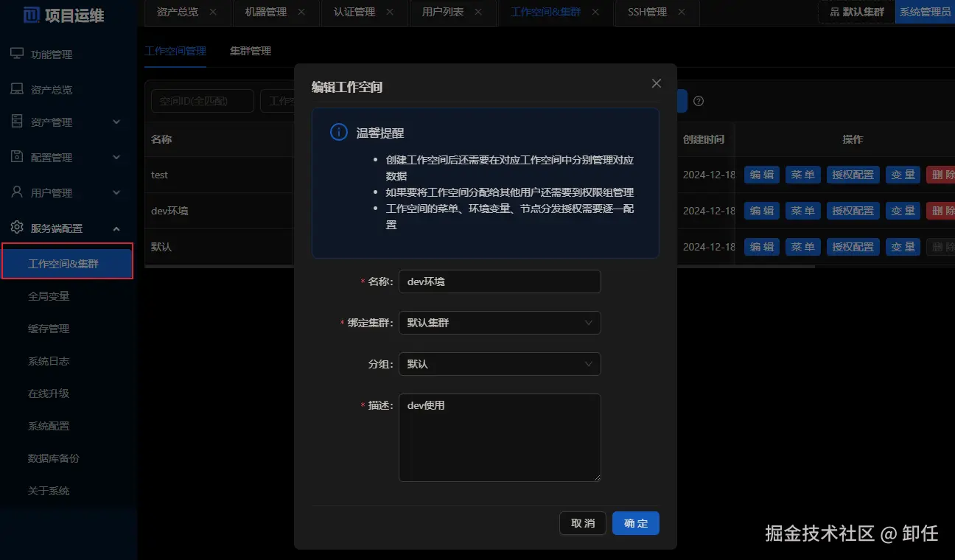
Task: Click the 名称 input field
Action: coord(500,281)
